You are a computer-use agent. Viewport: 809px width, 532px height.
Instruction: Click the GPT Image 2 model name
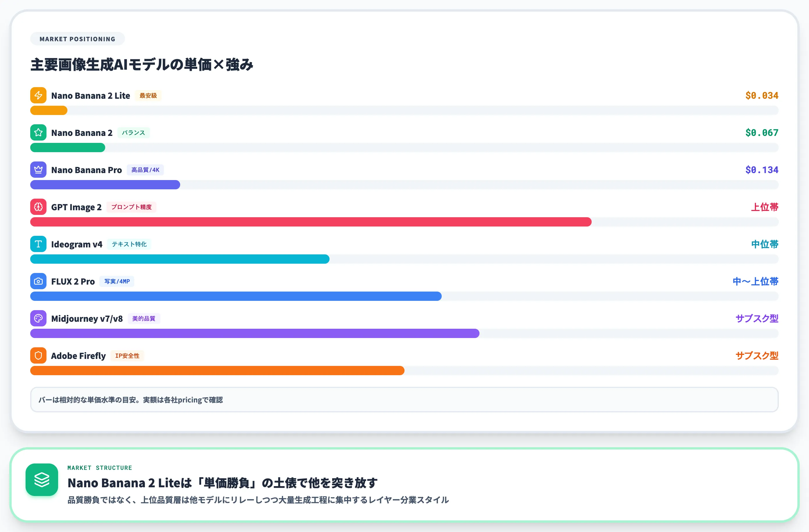76,207
